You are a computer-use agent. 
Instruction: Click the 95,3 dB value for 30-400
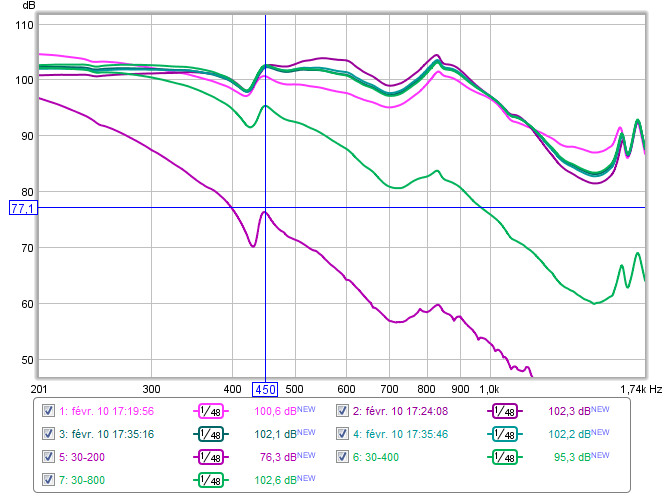point(577,456)
